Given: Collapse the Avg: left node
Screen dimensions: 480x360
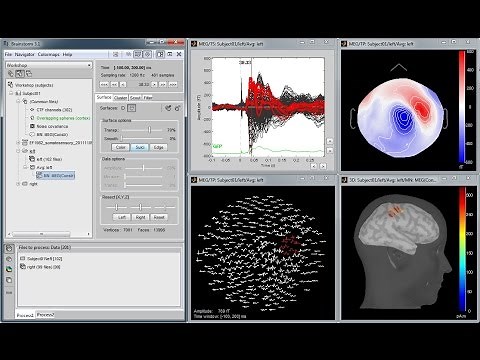Looking at the screenshot, I should coord(25,167).
